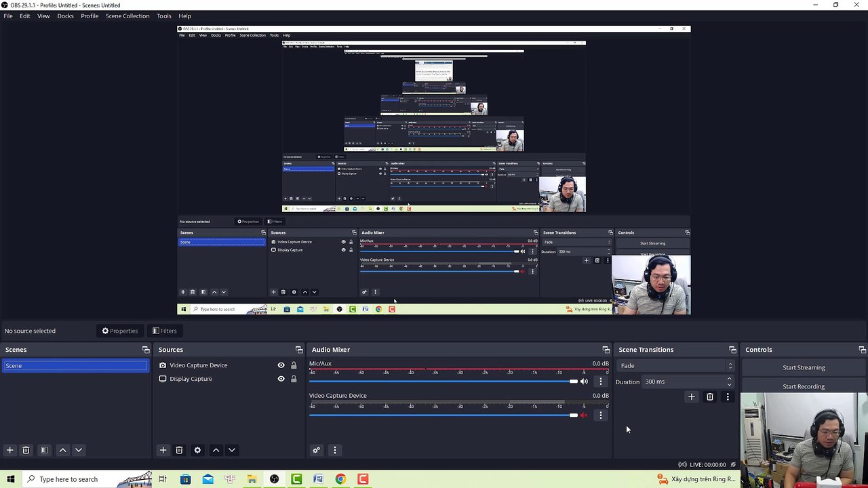Viewport: 868px width, 488px height.
Task: Increase transition duration with up arrow
Action: 729,379
